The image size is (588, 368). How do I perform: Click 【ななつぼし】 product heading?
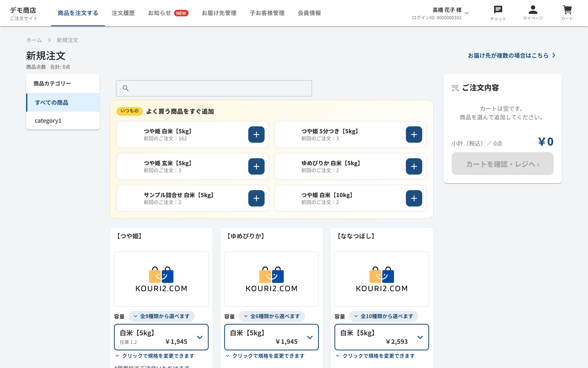pos(356,236)
